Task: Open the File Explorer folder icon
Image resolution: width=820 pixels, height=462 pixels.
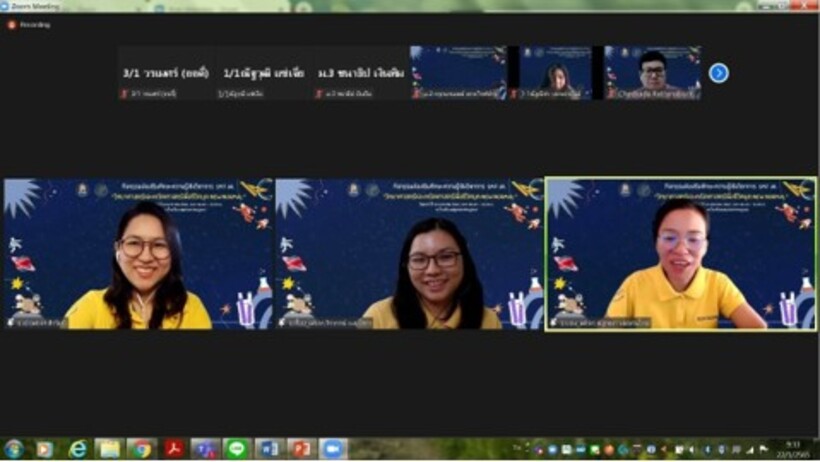Action: click(109, 449)
